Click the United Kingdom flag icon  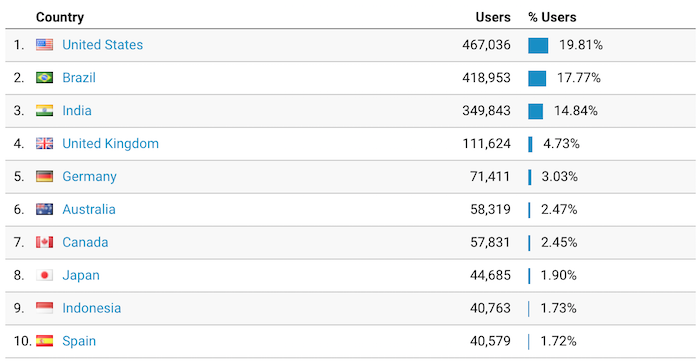click(x=44, y=143)
